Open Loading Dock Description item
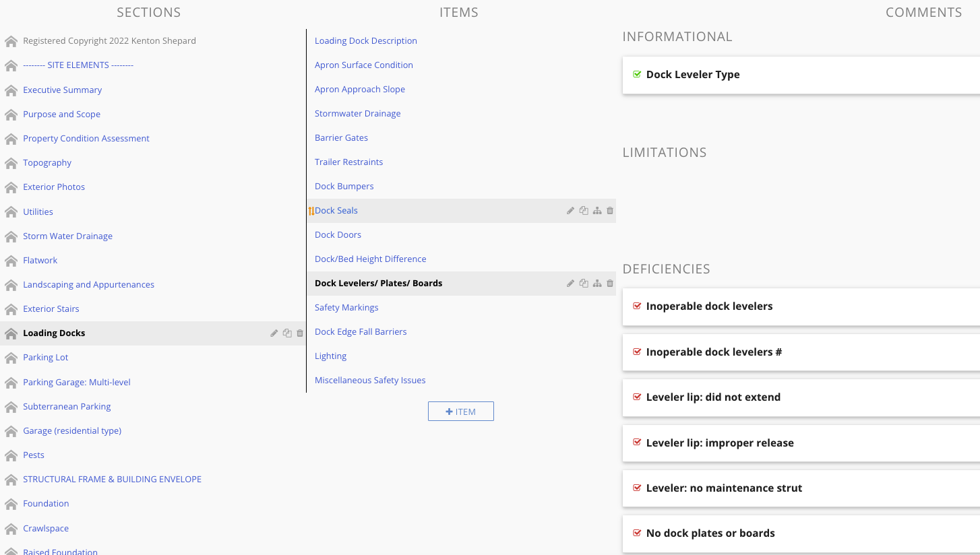 366,41
